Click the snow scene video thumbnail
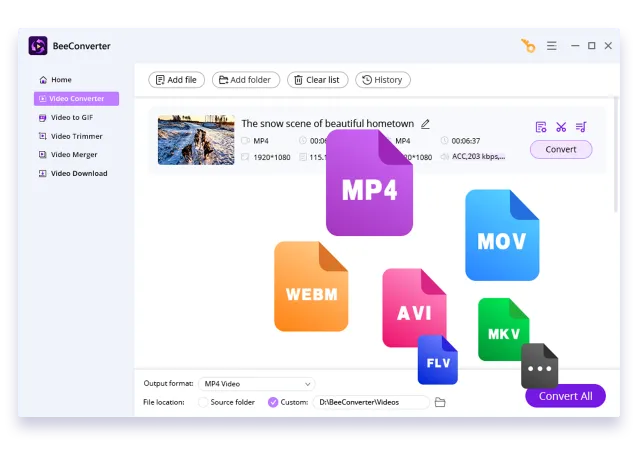 pos(196,140)
